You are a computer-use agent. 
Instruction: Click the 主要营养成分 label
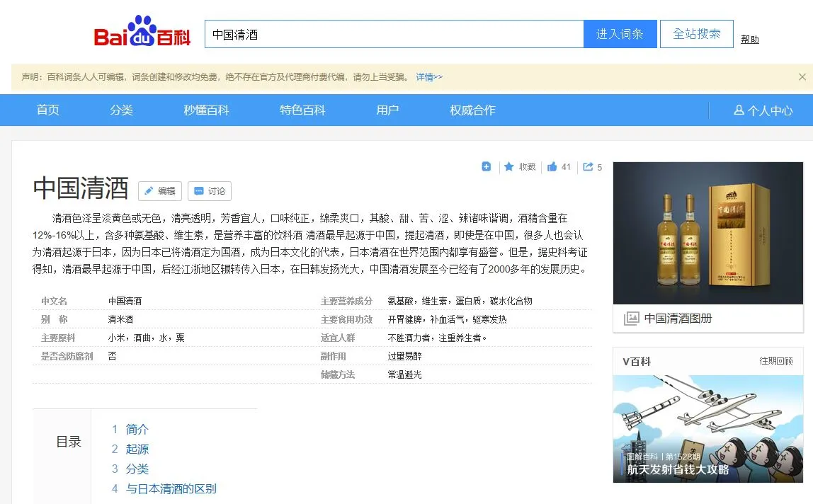[x=346, y=302]
